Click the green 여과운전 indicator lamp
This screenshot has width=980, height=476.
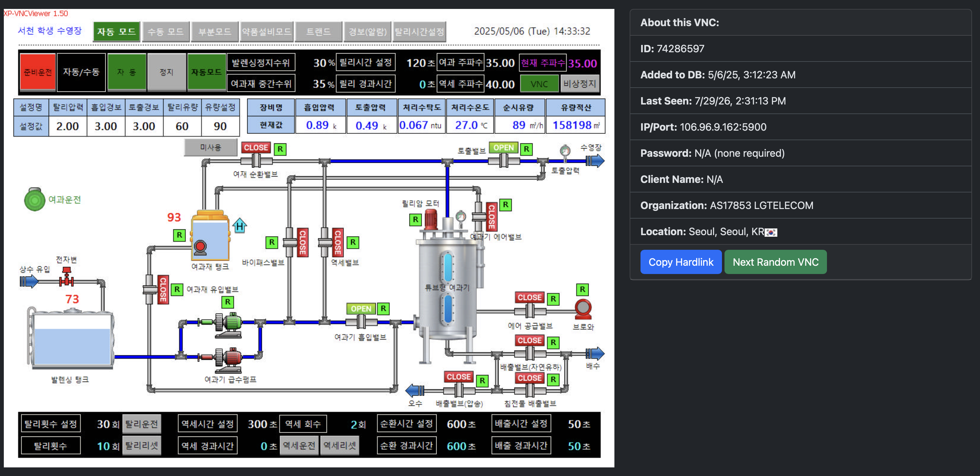pyautogui.click(x=35, y=199)
